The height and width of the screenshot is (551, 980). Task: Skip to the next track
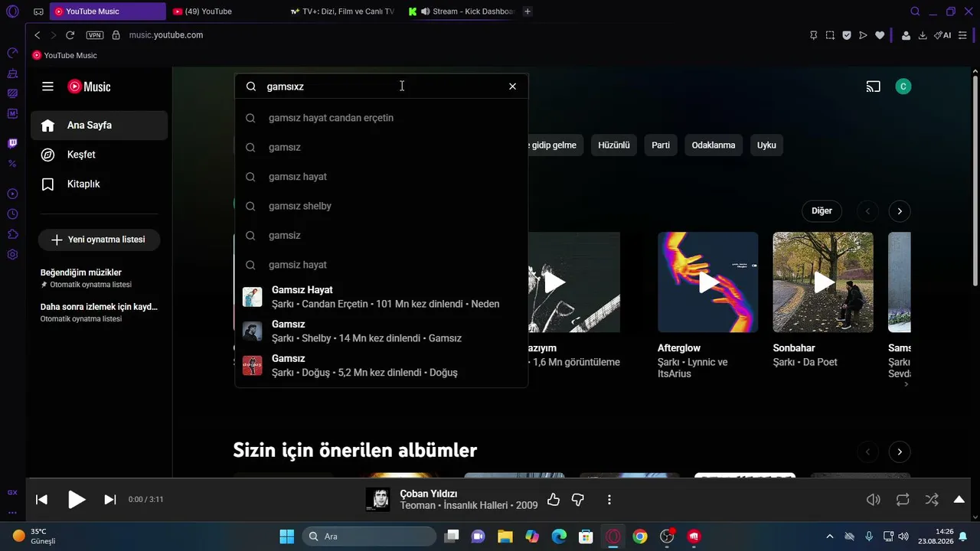[110, 500]
